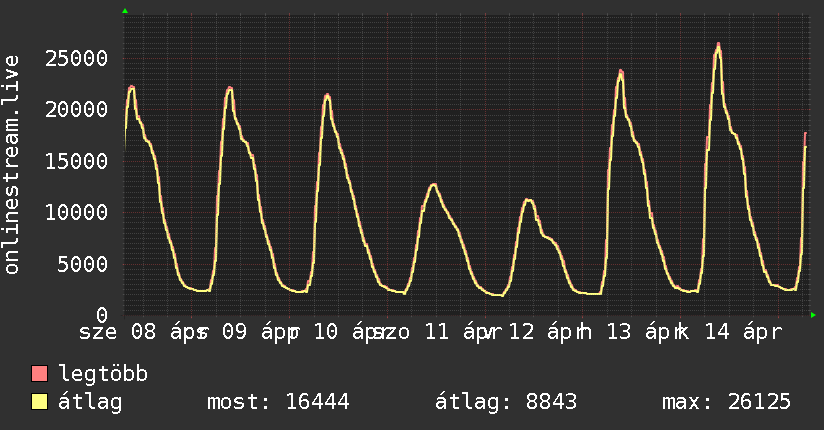Click the pink legtöbb legend swatch
This screenshot has height=430, width=824.
pos(39,373)
